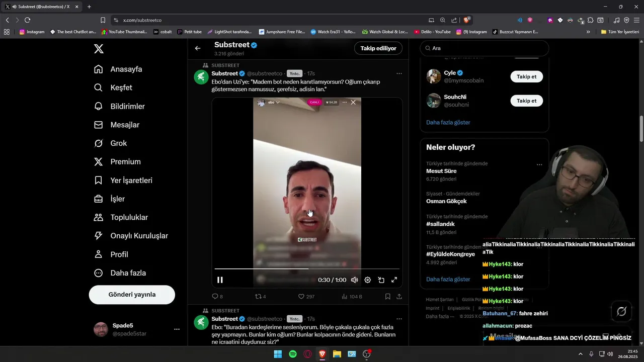Seek on the video progress bar
The width and height of the screenshot is (644, 362).
coord(307,269)
